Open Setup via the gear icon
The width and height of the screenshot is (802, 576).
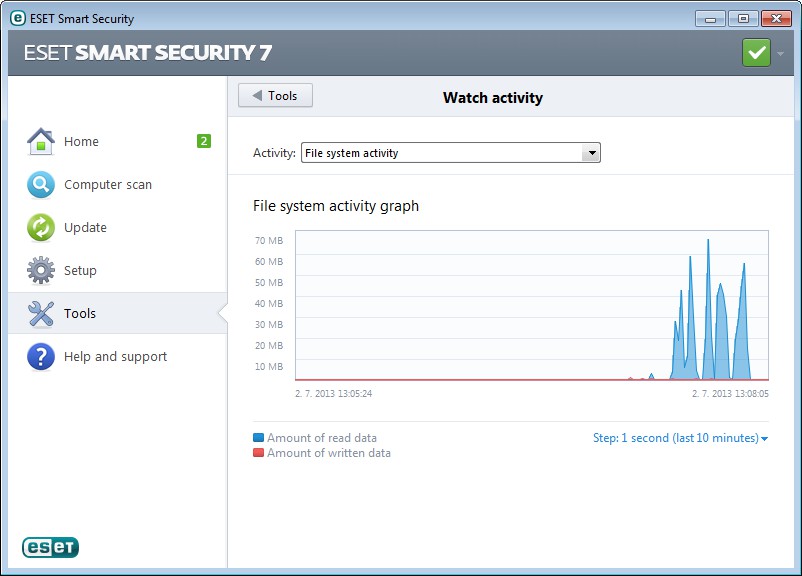pyautogui.click(x=40, y=270)
